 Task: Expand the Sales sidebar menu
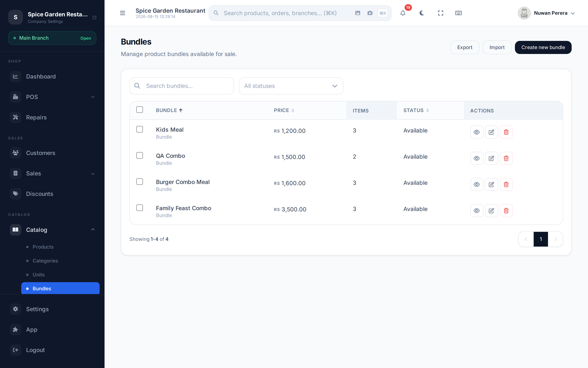tap(52, 173)
